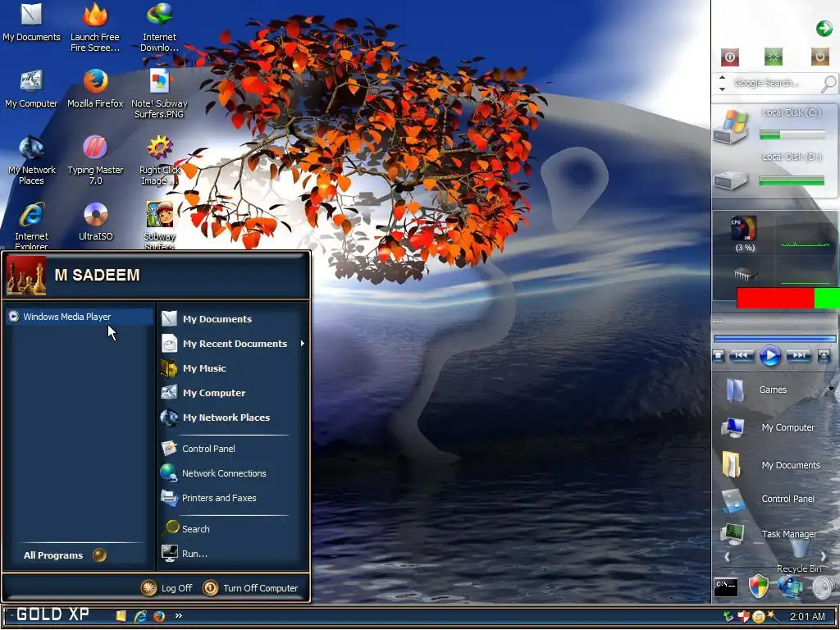Expand All Programs list
Viewport: 840px width, 630px height.
(x=65, y=555)
